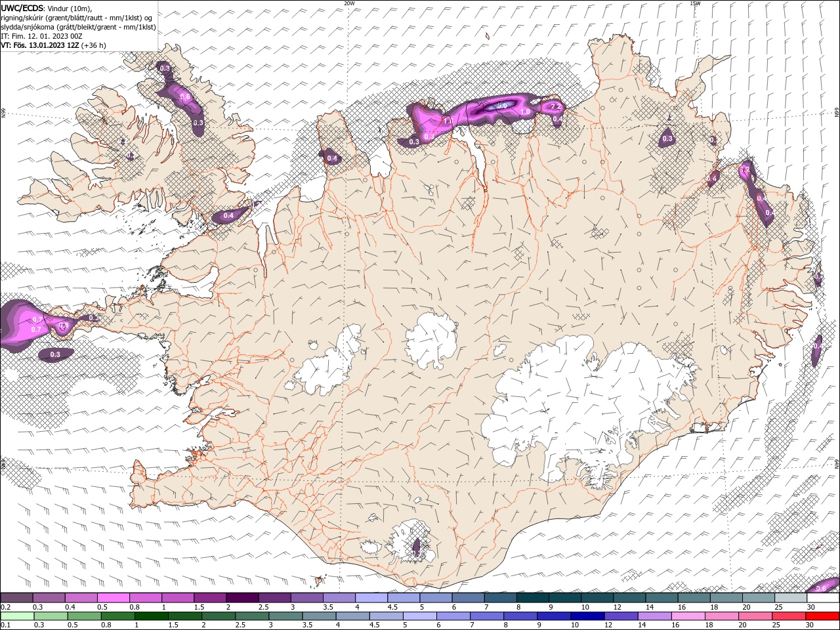The height and width of the screenshot is (630, 840).
Task: Click the '2.2' snowfall value on north coast
Action: pyautogui.click(x=555, y=106)
